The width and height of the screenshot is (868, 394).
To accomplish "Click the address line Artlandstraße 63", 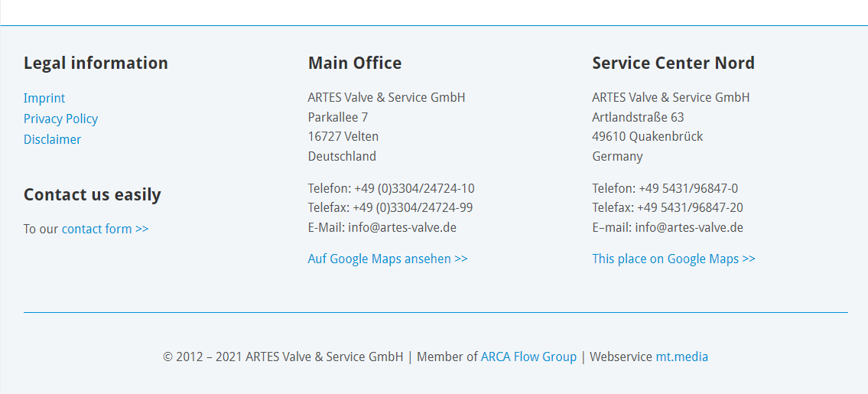I will 639,118.
